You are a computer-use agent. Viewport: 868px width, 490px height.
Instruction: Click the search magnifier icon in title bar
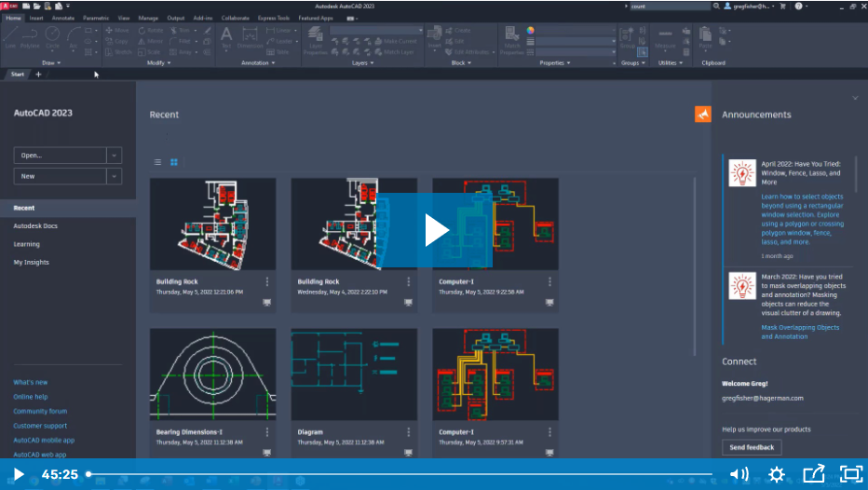(x=716, y=7)
